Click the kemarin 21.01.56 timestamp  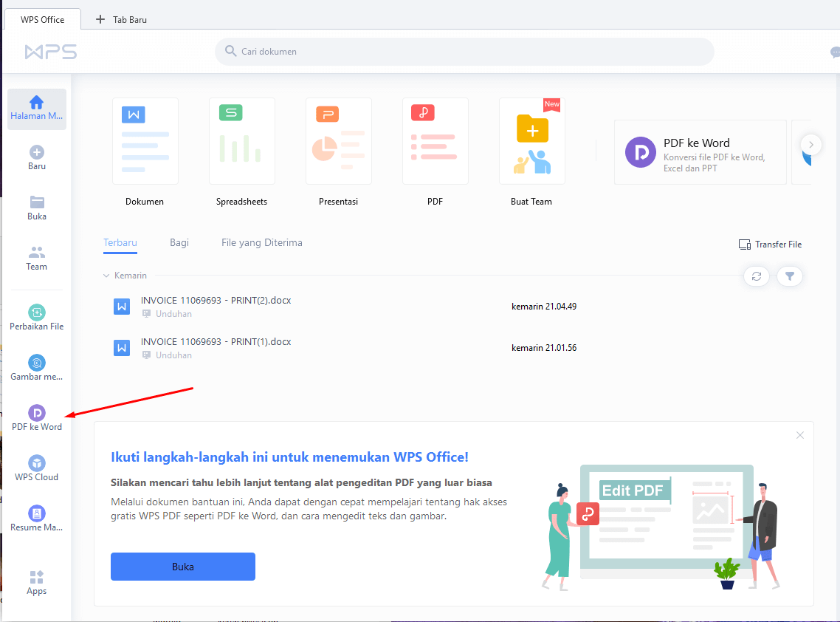(544, 348)
